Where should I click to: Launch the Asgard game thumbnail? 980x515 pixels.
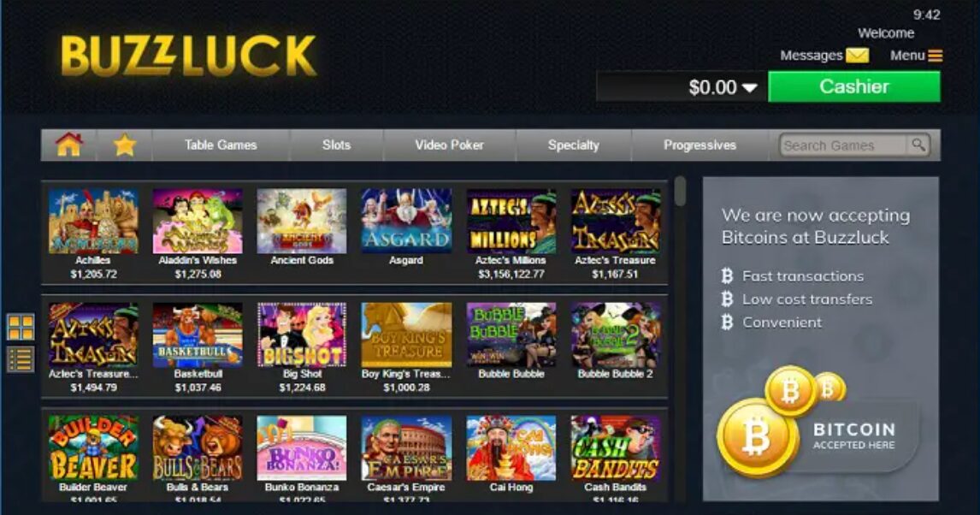406,222
